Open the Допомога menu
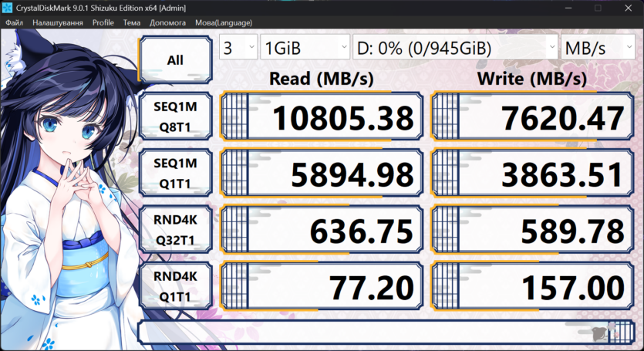The image size is (644, 351). pyautogui.click(x=167, y=22)
